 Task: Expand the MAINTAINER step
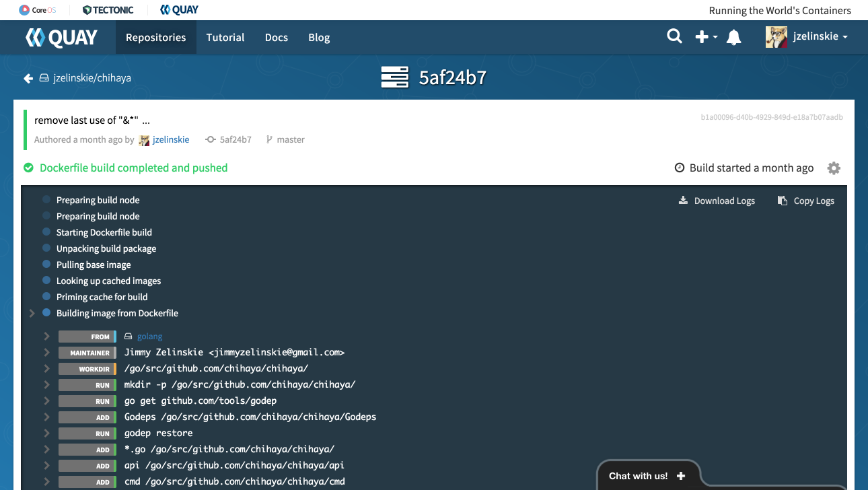[46, 352]
